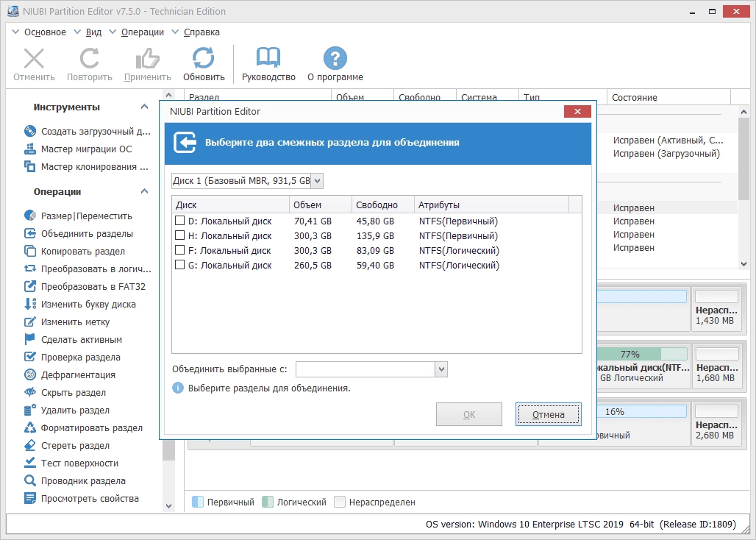Click Состояние column header in main window
This screenshot has height=540, width=756.
[x=668, y=97]
